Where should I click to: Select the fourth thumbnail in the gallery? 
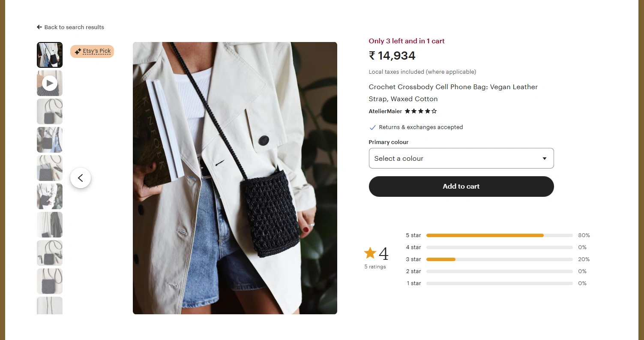tap(50, 140)
